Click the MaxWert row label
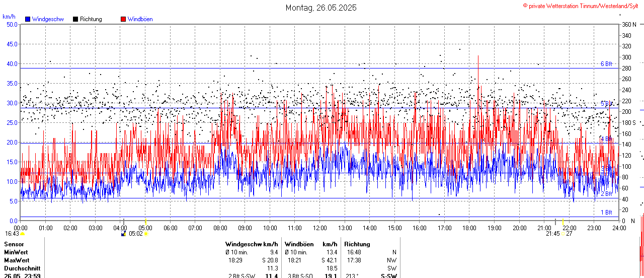This screenshot has height=278, width=644. 17,260
